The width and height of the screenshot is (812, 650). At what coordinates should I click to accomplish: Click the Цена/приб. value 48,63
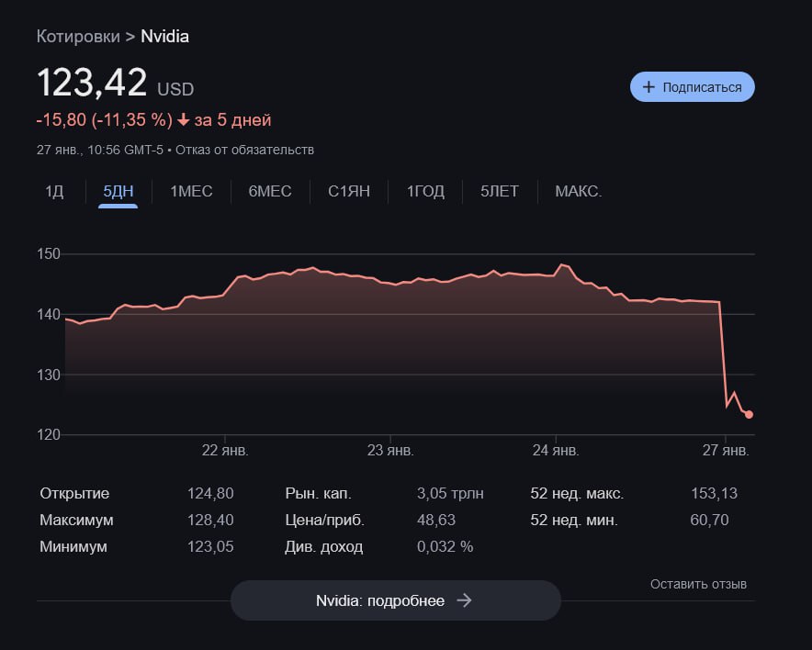436,520
